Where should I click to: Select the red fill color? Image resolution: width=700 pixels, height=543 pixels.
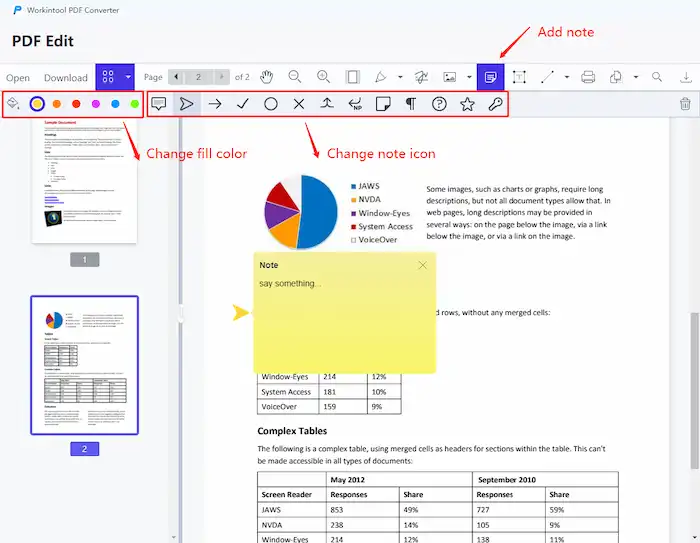click(x=76, y=104)
